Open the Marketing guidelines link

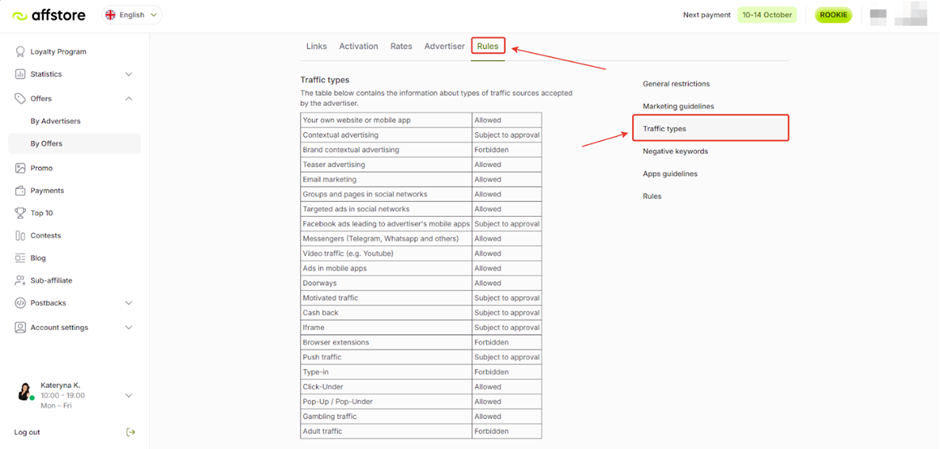(678, 106)
